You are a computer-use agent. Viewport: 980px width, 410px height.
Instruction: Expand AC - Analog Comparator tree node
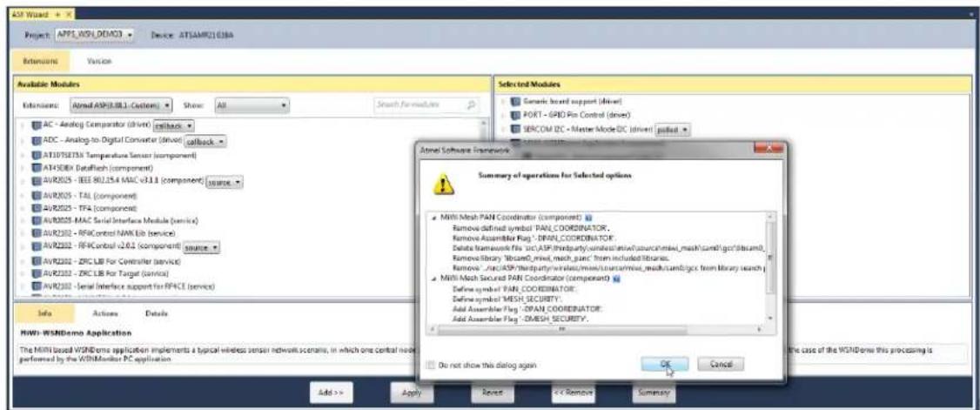point(23,125)
